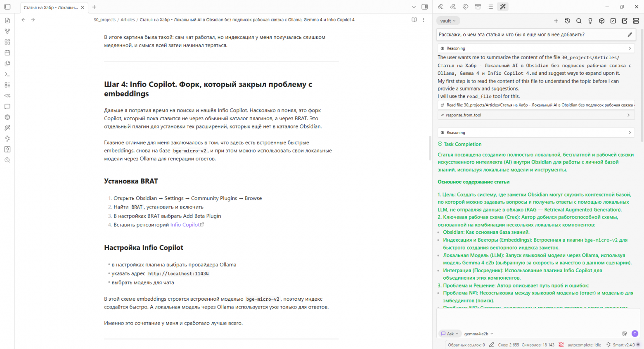Viewport: 644px width, 349px height.
Task: Expand the second Reasoning block
Action: click(536, 133)
